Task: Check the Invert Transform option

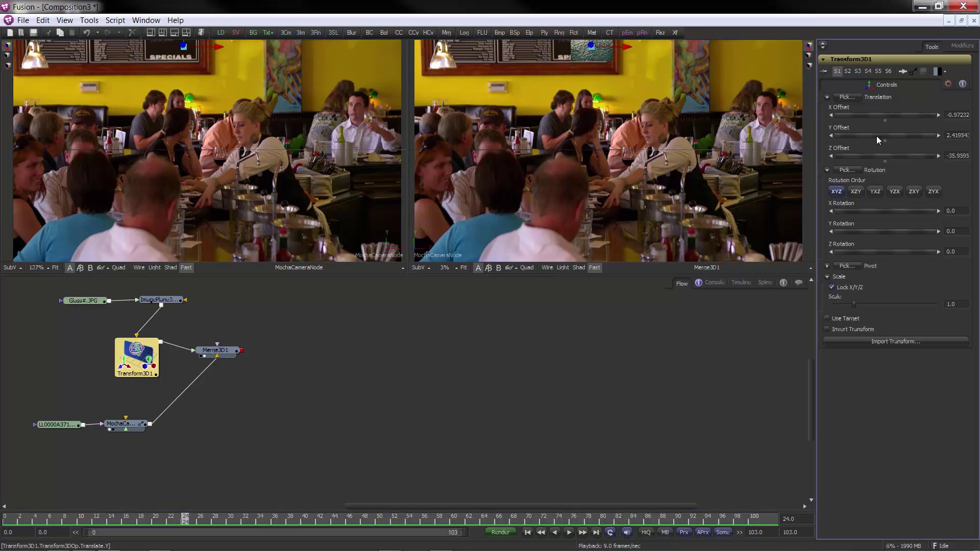Action: (827, 329)
